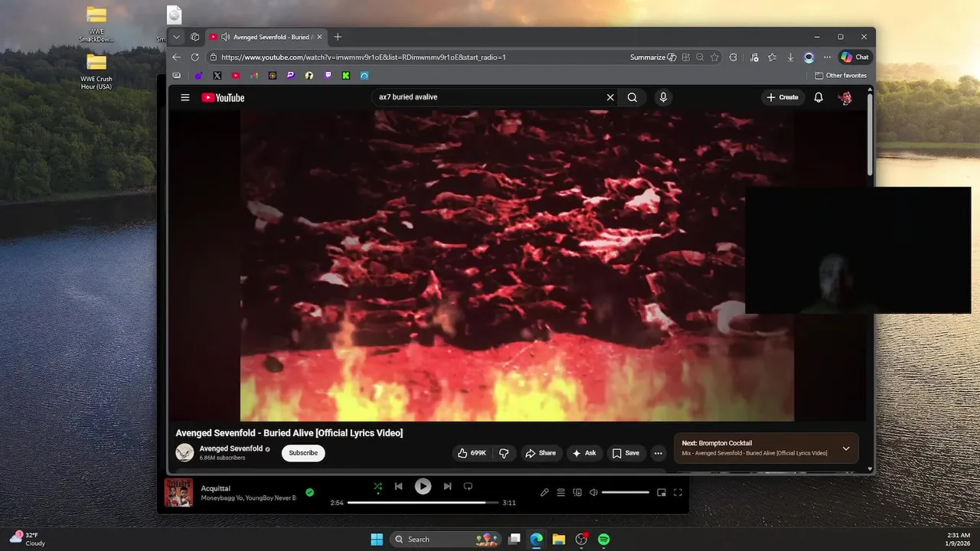The width and height of the screenshot is (980, 551).
Task: Open the X bookmark in favorites bar
Action: pyautogui.click(x=217, y=76)
